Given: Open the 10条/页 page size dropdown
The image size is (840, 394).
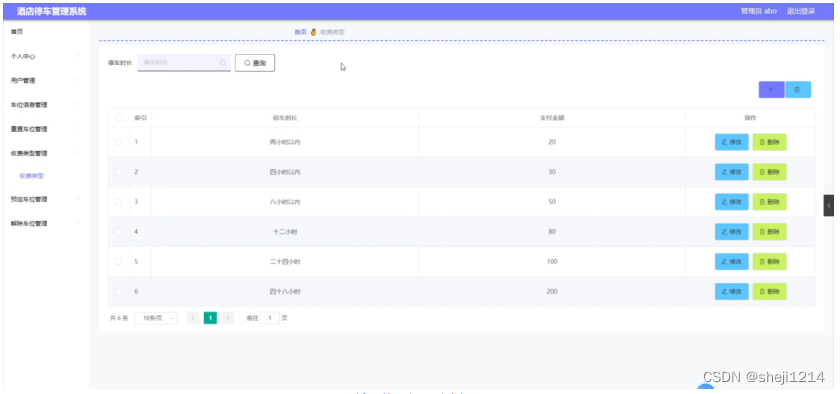Looking at the screenshot, I should (156, 318).
